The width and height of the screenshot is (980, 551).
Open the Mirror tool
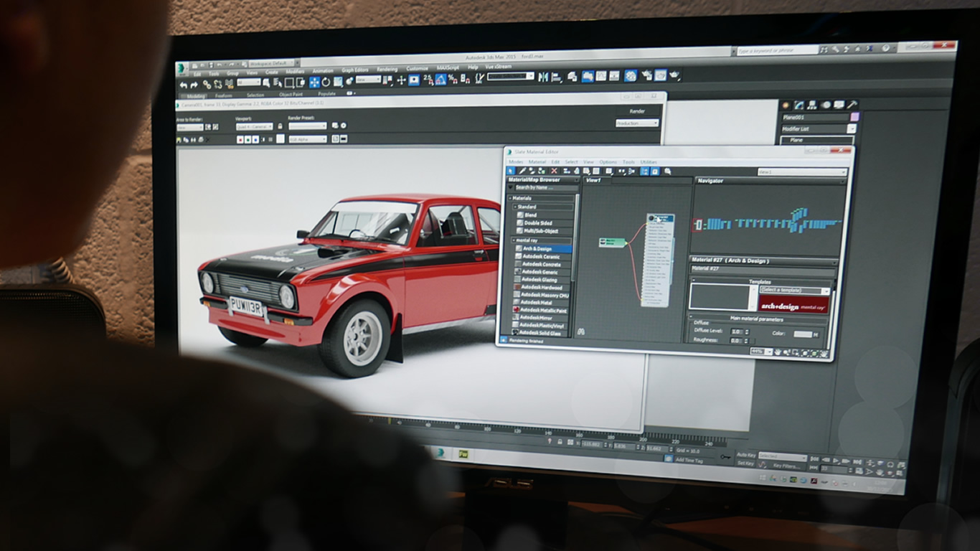click(x=543, y=77)
